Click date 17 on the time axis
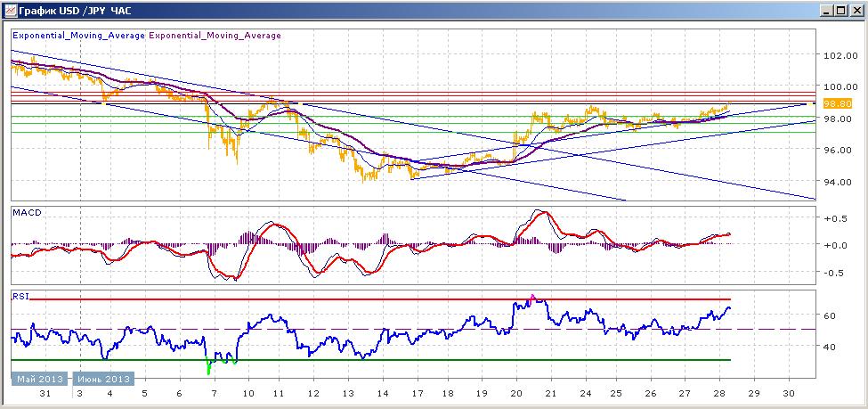Image resolution: width=868 pixels, height=409 pixels. 418,393
